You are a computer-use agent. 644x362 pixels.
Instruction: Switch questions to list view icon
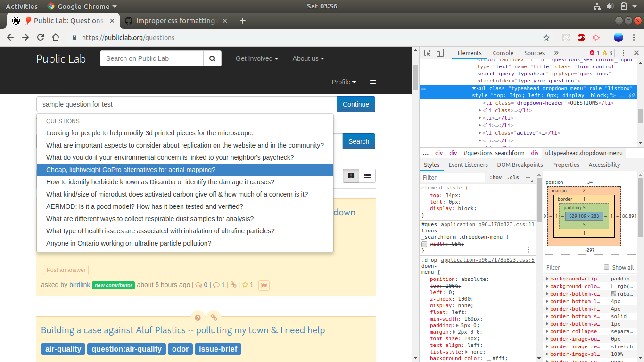(x=367, y=175)
